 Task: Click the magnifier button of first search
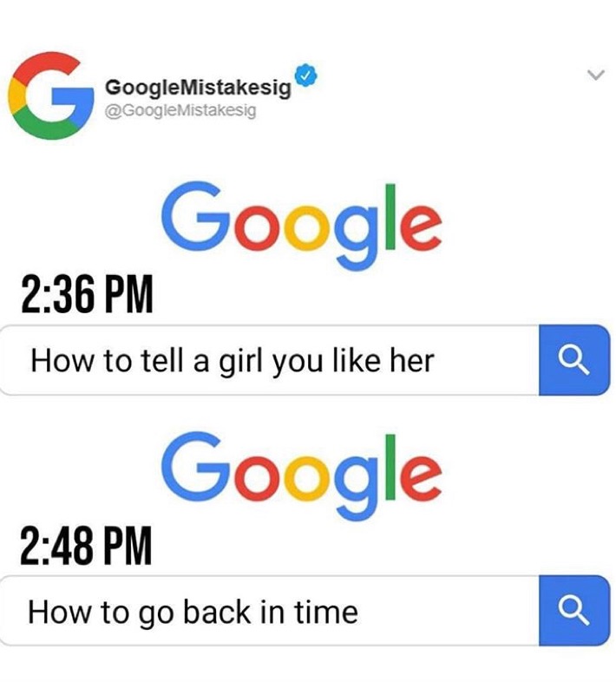point(574,360)
